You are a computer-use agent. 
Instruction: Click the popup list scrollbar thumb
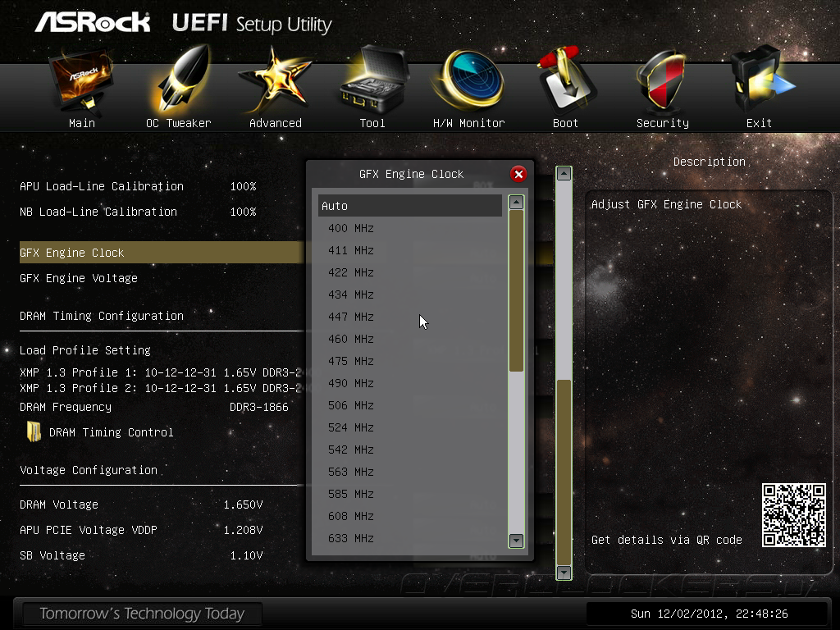click(516, 291)
